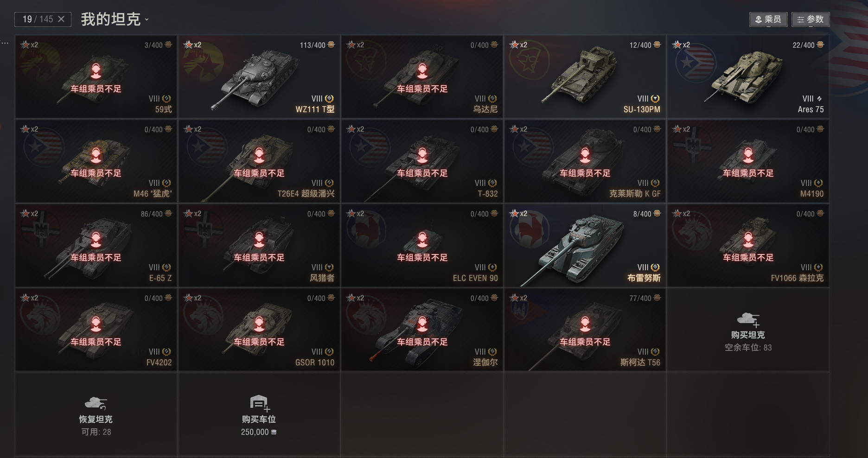Clear the 19/145 filter counter
The width and height of the screenshot is (868, 458).
(x=61, y=19)
